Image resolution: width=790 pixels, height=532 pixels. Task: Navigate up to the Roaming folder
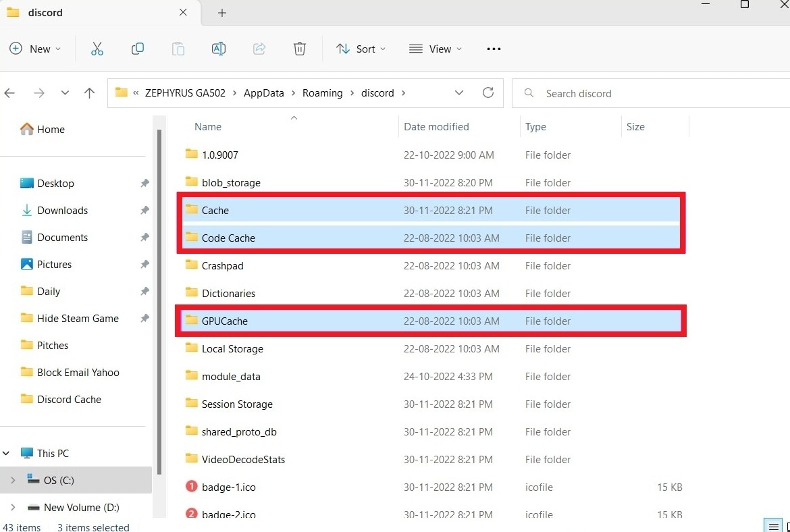click(x=89, y=92)
